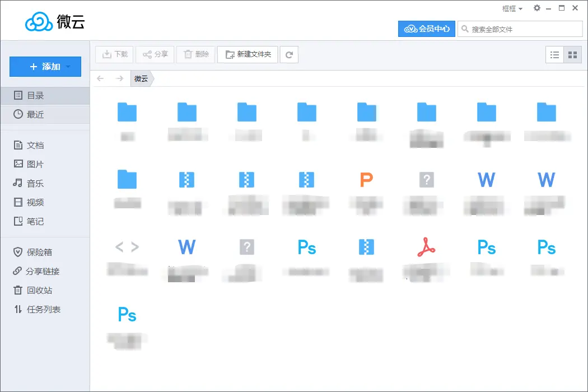Viewport: 588px width, 392px height.
Task: Create a folder with 新建文件夹
Action: [248, 55]
